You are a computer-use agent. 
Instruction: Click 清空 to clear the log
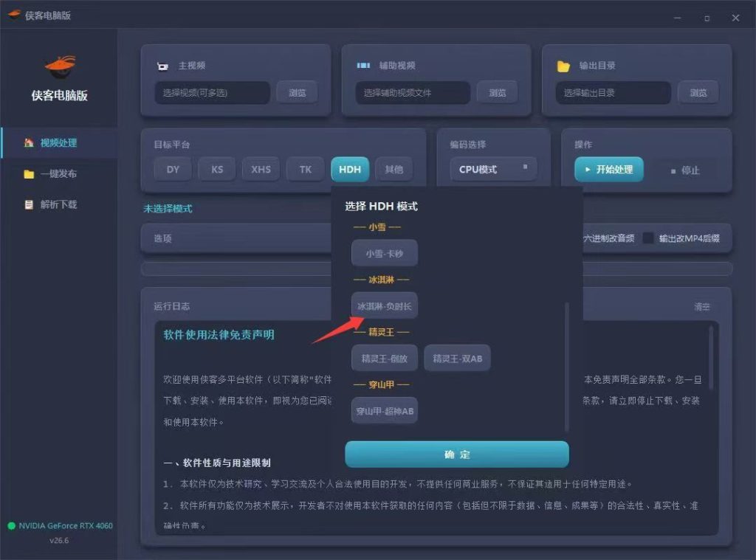click(x=701, y=306)
